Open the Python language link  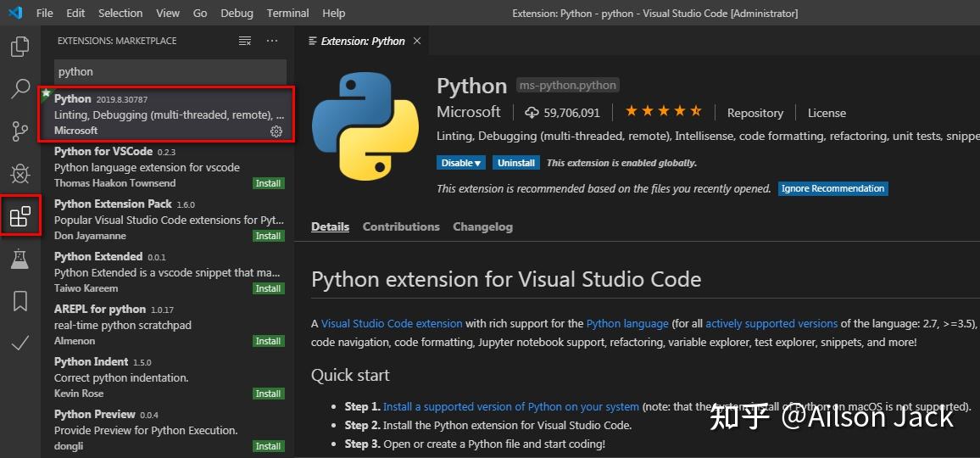pos(627,323)
